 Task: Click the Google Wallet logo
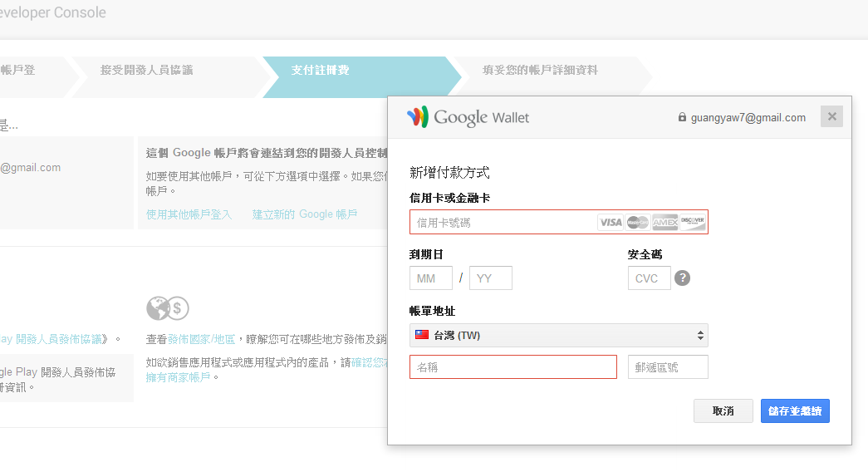(468, 117)
